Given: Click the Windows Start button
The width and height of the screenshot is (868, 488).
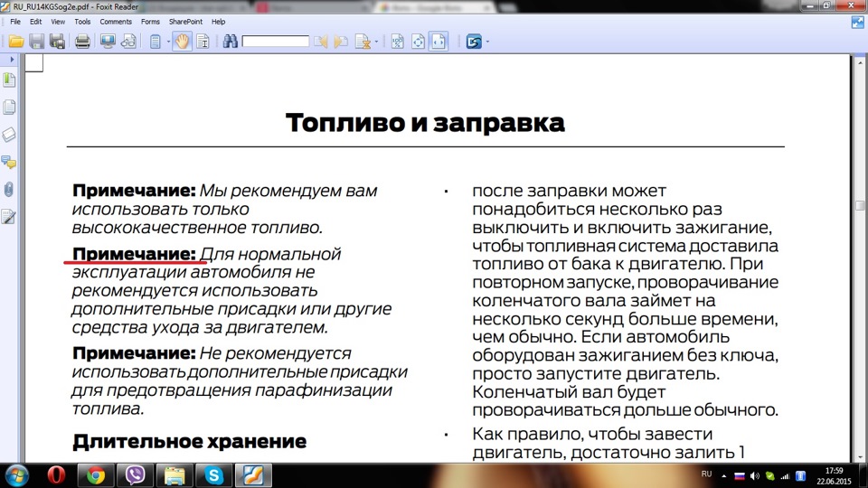Looking at the screenshot, I should (x=16, y=476).
